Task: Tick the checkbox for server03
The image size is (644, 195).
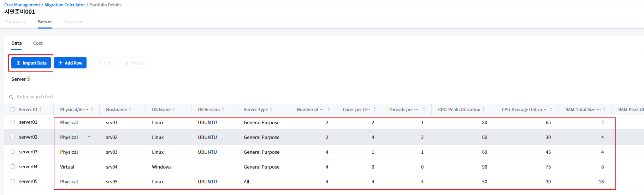Action: tap(13, 152)
